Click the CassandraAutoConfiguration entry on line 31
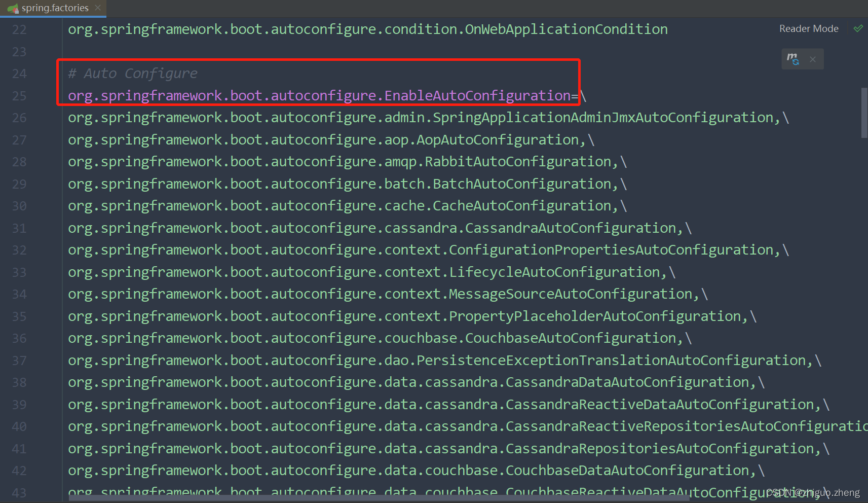The height and width of the screenshot is (503, 868). 380,228
